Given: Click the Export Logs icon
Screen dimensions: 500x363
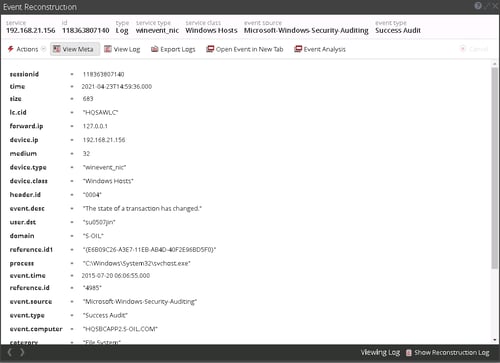Looking at the screenshot, I should click(154, 49).
